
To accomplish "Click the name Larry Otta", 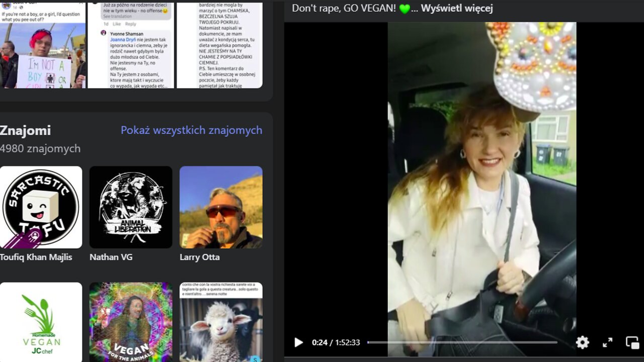I will click(200, 257).
